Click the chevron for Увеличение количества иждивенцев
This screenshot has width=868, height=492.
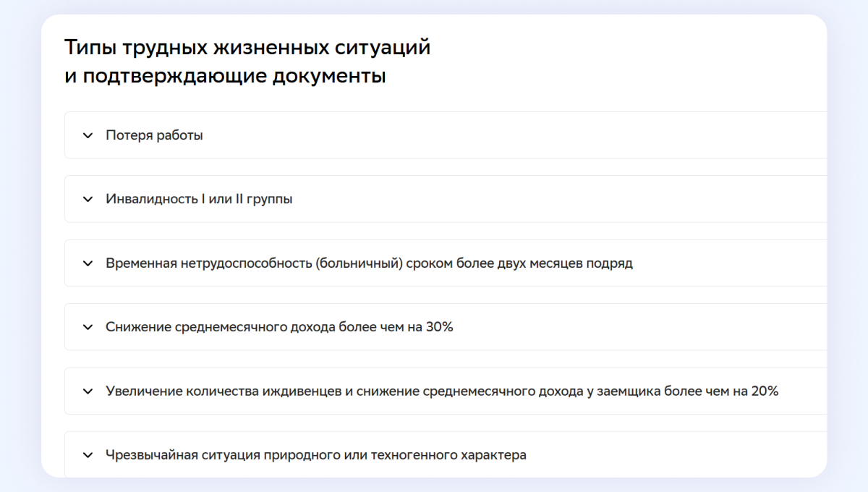88,391
